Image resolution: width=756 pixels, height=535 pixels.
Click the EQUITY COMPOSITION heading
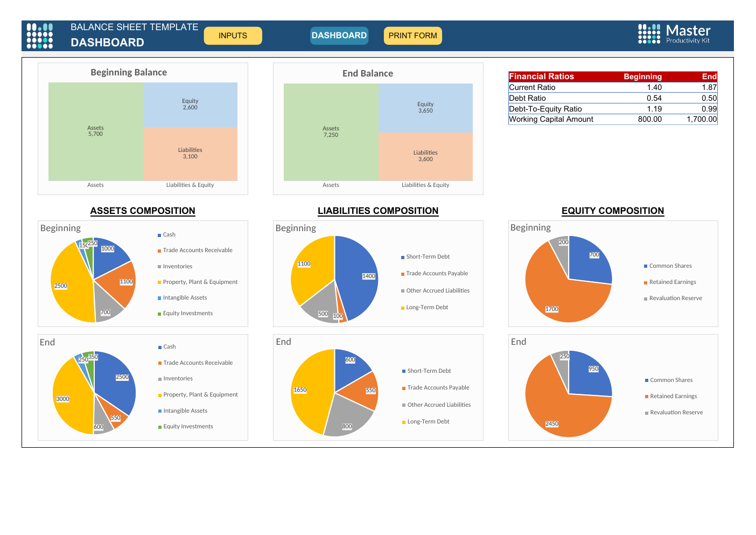(613, 211)
